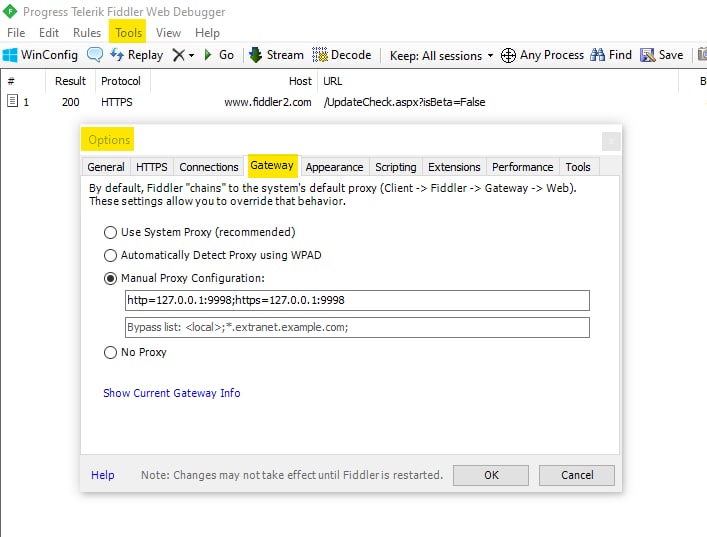
Task: Click session 1 document icon
Action: coord(13,101)
